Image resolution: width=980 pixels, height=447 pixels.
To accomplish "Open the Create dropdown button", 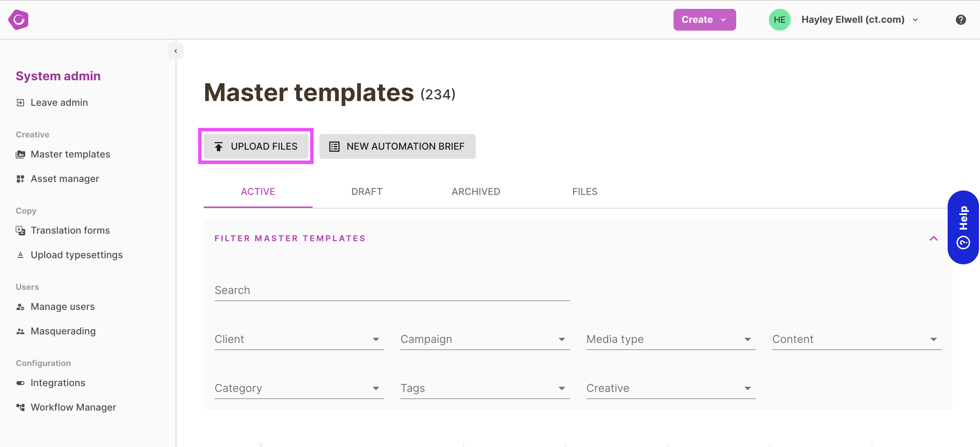I will (x=705, y=19).
